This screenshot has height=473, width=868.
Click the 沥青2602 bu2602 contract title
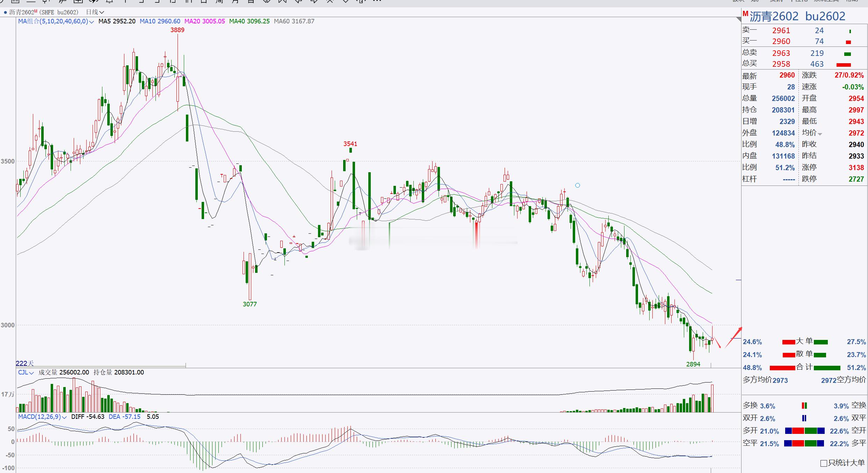click(797, 16)
